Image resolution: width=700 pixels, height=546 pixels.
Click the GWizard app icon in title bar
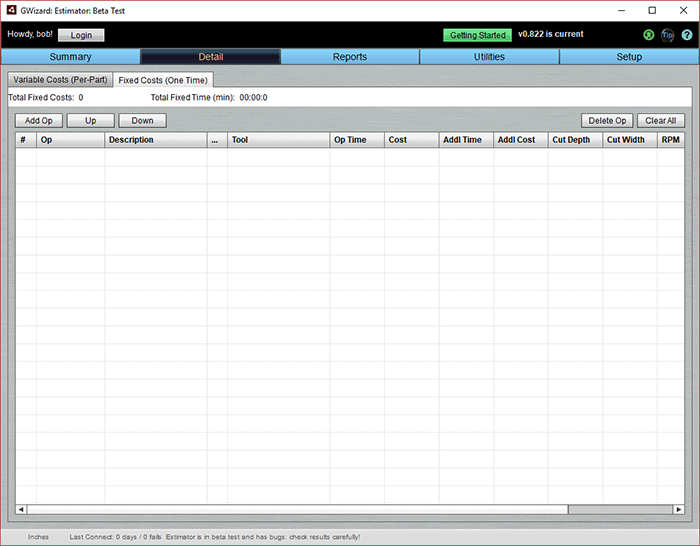click(11, 10)
